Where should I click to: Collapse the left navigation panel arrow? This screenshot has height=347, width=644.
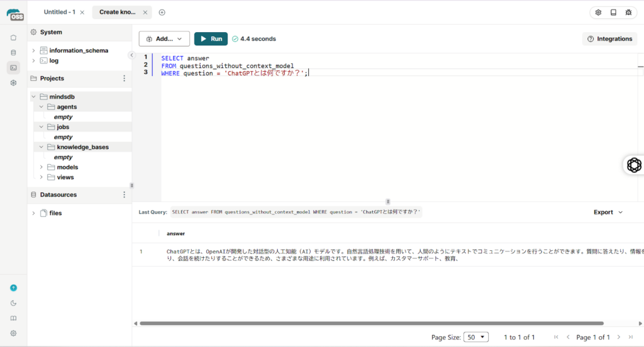pyautogui.click(x=131, y=55)
